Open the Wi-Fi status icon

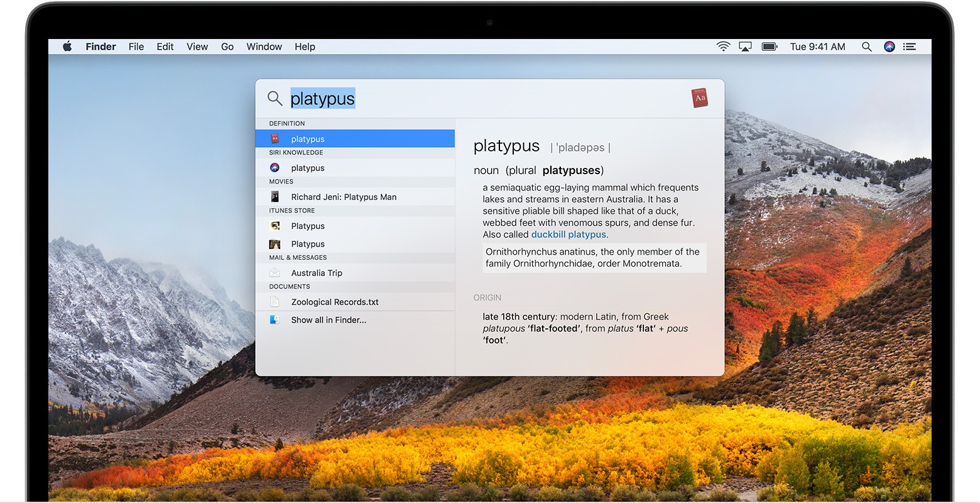pos(723,47)
